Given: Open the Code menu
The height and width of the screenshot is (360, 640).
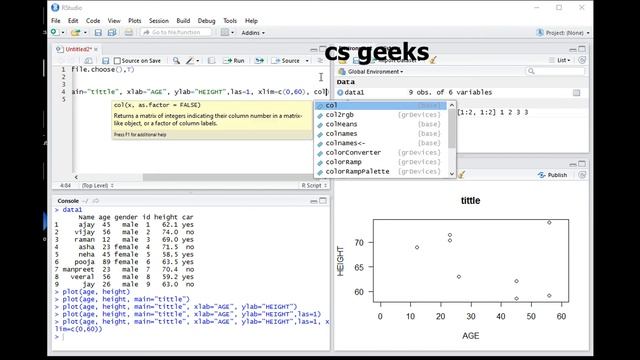Looking at the screenshot, I should coord(93,20).
